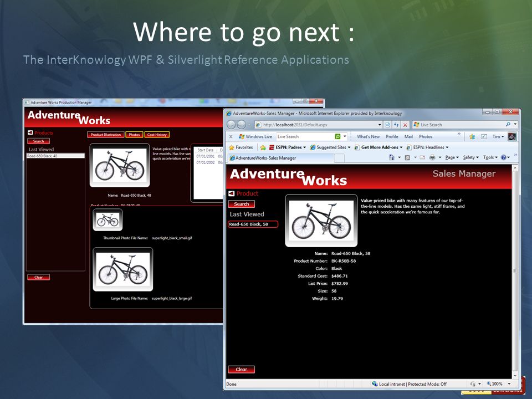Click What's New link in Windows Live toolbar
The image size is (532, 399).
[x=368, y=136]
